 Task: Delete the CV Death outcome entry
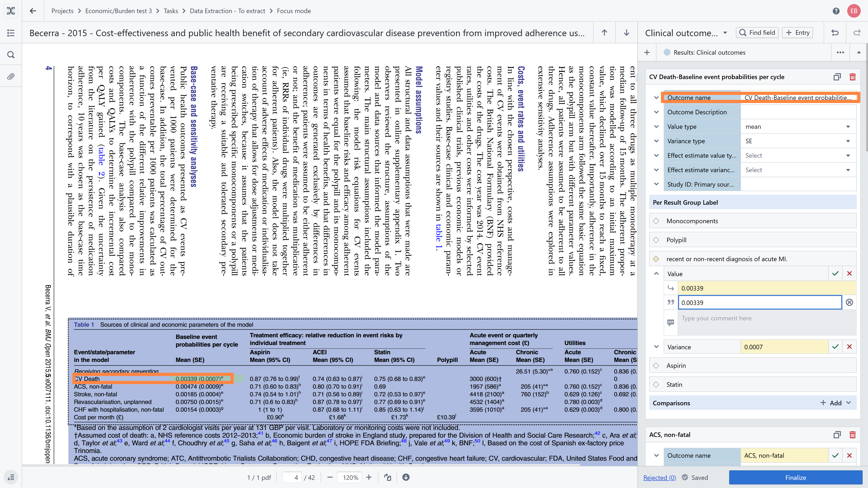coord(852,77)
